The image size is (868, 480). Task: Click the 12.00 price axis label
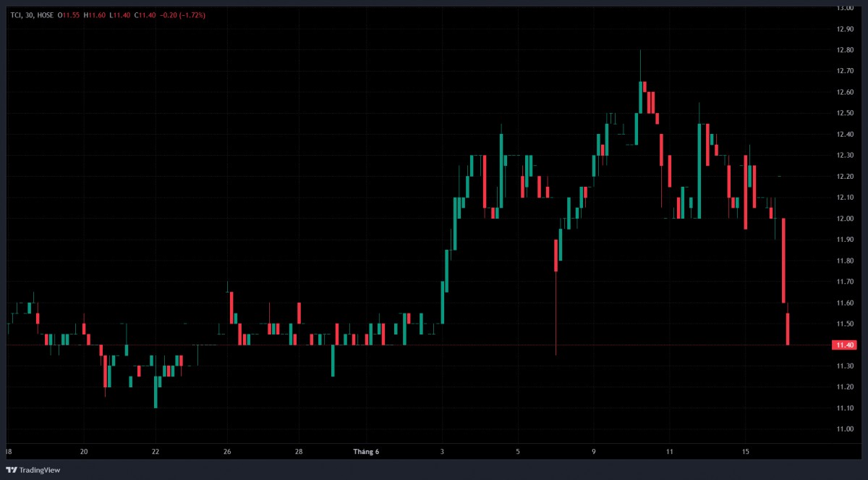[845, 219]
